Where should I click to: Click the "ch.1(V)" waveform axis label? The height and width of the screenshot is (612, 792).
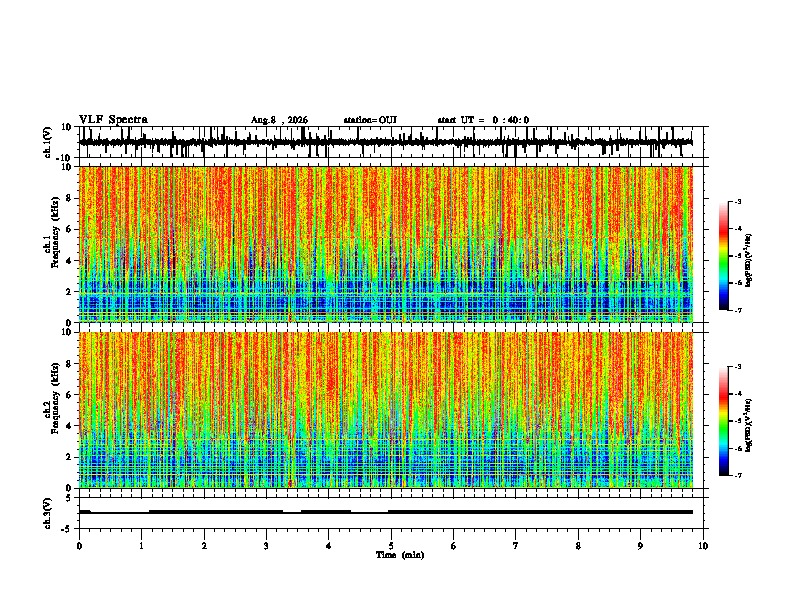(x=48, y=142)
